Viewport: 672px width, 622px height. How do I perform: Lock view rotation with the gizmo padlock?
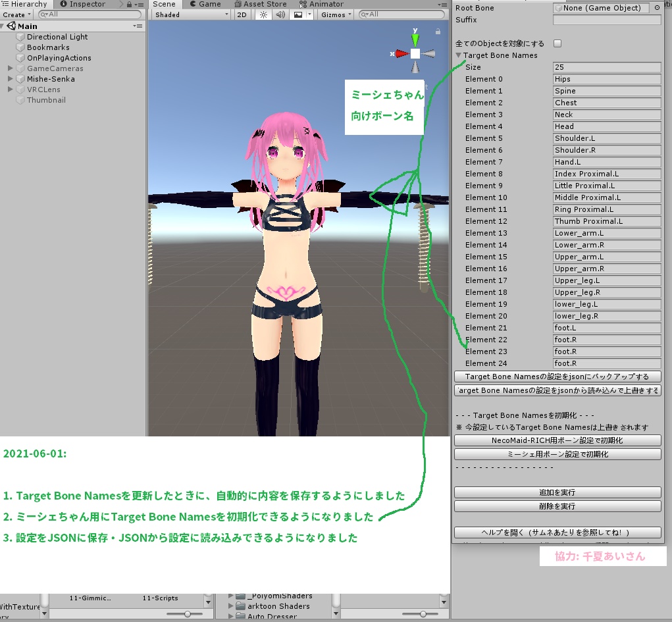436,30
